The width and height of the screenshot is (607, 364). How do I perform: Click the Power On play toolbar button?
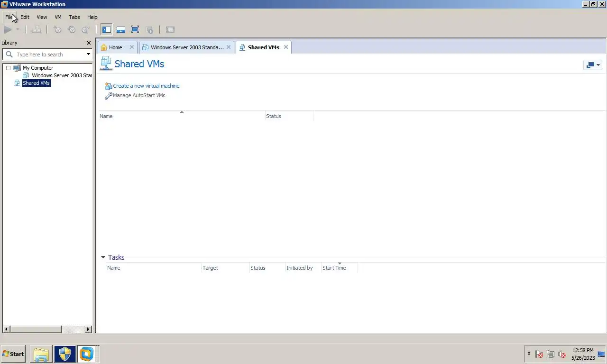[8, 29]
